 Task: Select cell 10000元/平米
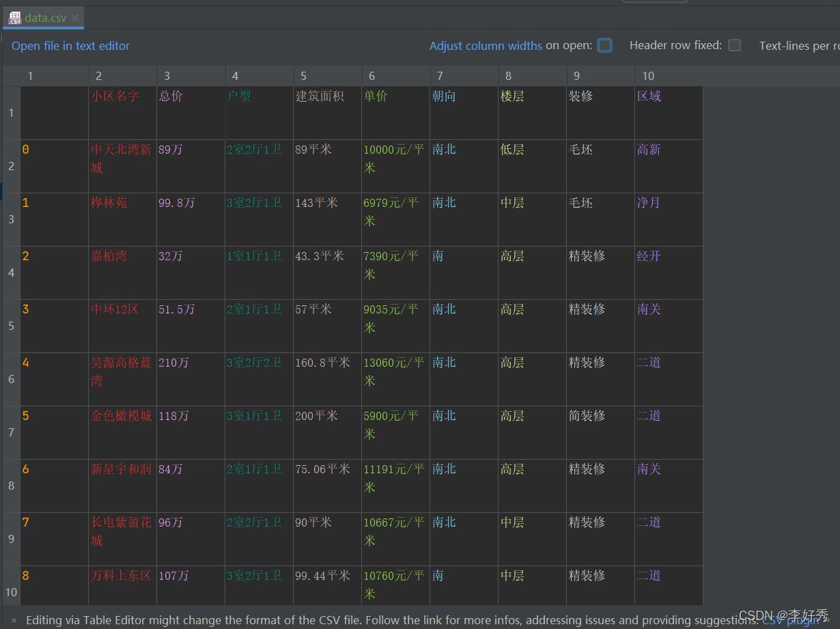[x=396, y=166]
